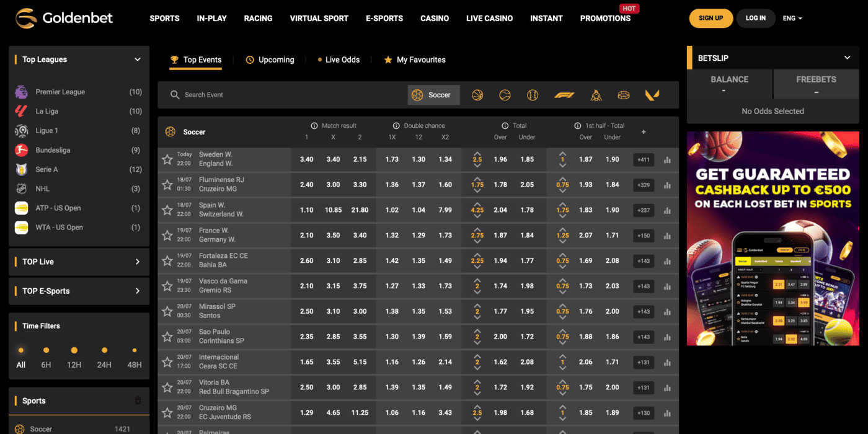Go to IN-PLAY in top menu
The width and height of the screenshot is (868, 434).
point(212,18)
